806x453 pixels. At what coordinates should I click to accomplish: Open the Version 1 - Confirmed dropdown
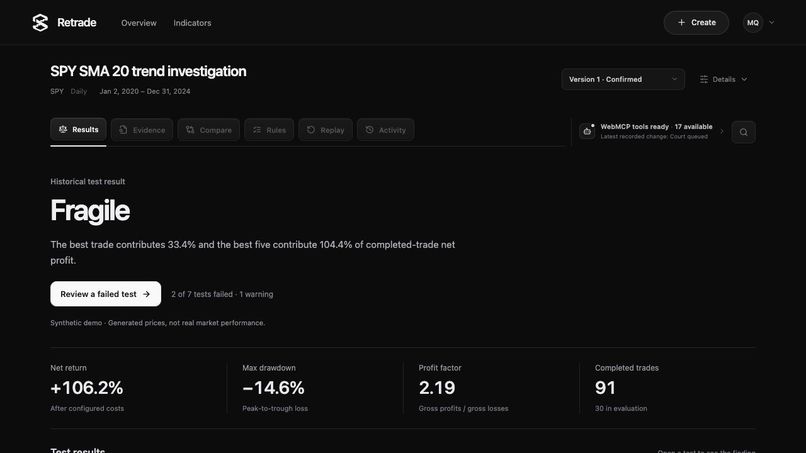pyautogui.click(x=622, y=79)
